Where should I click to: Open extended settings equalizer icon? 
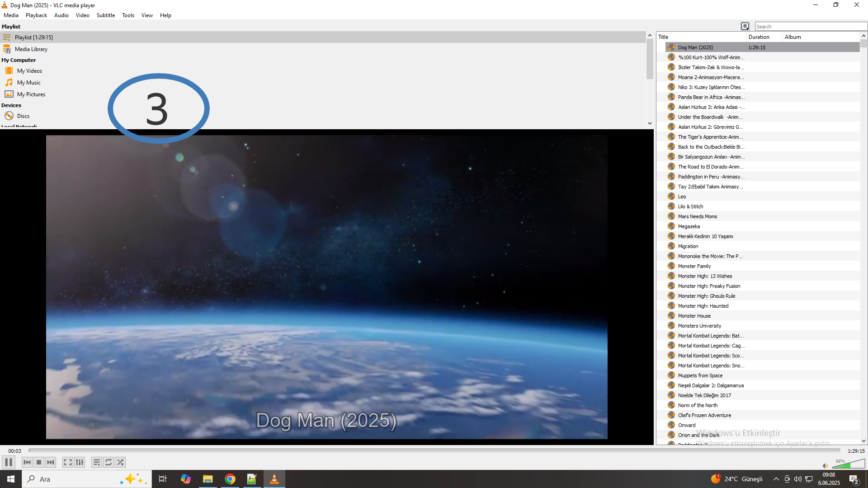(80, 462)
